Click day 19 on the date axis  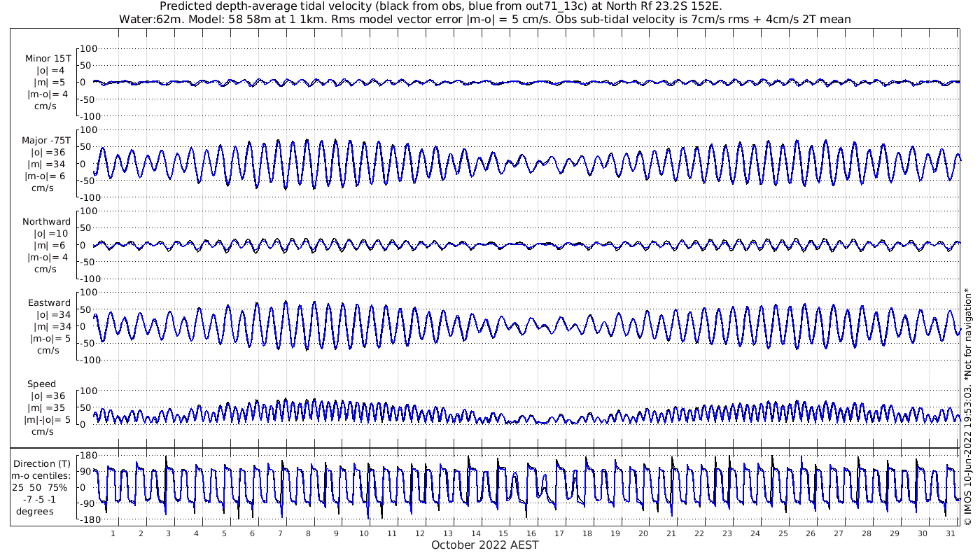(x=615, y=533)
